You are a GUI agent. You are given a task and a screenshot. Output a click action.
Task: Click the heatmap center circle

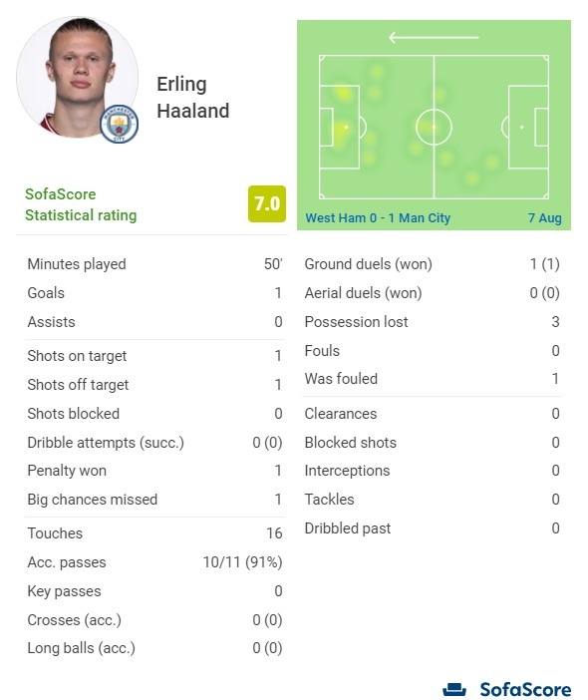point(434,128)
